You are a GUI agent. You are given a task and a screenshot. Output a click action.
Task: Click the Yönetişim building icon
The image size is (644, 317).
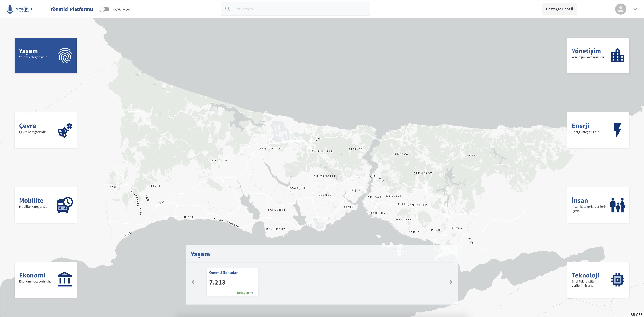[x=617, y=55]
